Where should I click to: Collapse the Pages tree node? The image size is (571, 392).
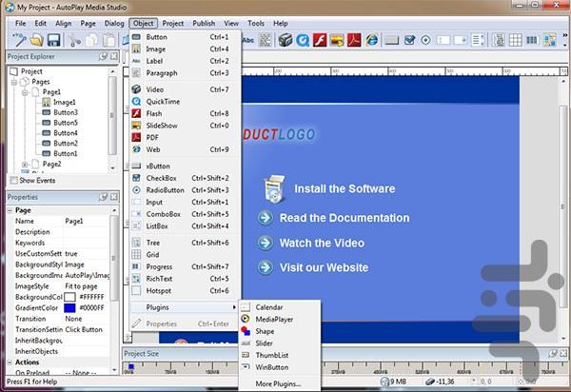pyautogui.click(x=14, y=82)
